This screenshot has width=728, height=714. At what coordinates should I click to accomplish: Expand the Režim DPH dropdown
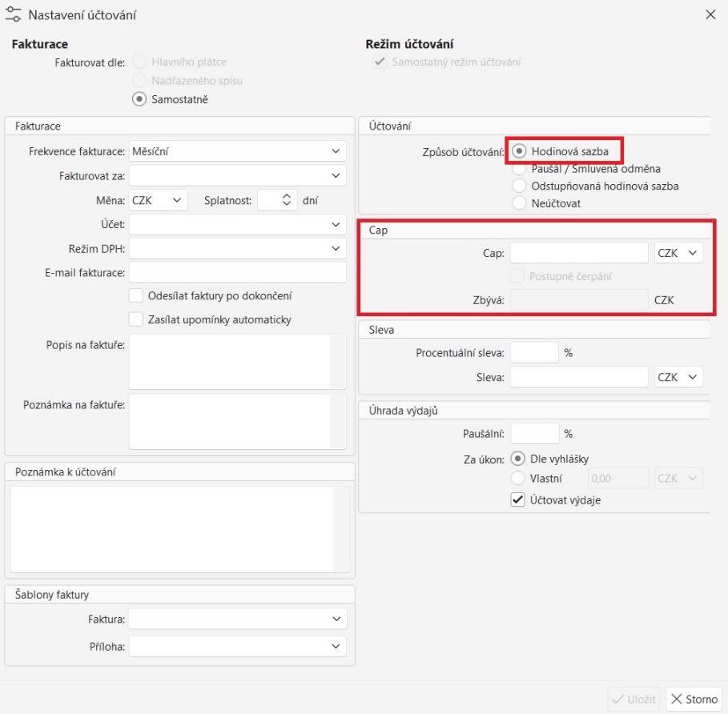[x=237, y=249]
